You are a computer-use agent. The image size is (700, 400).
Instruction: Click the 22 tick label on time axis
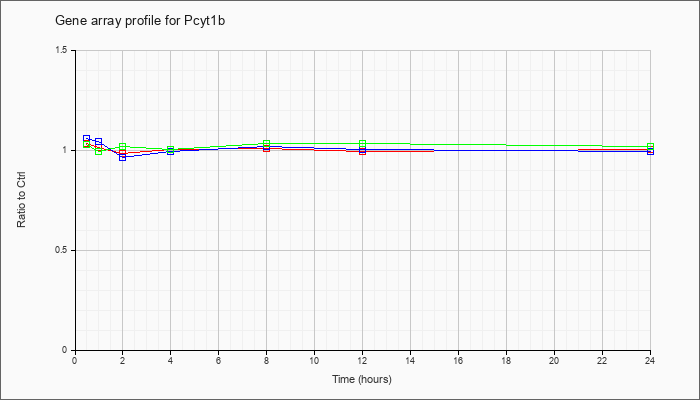point(602,360)
